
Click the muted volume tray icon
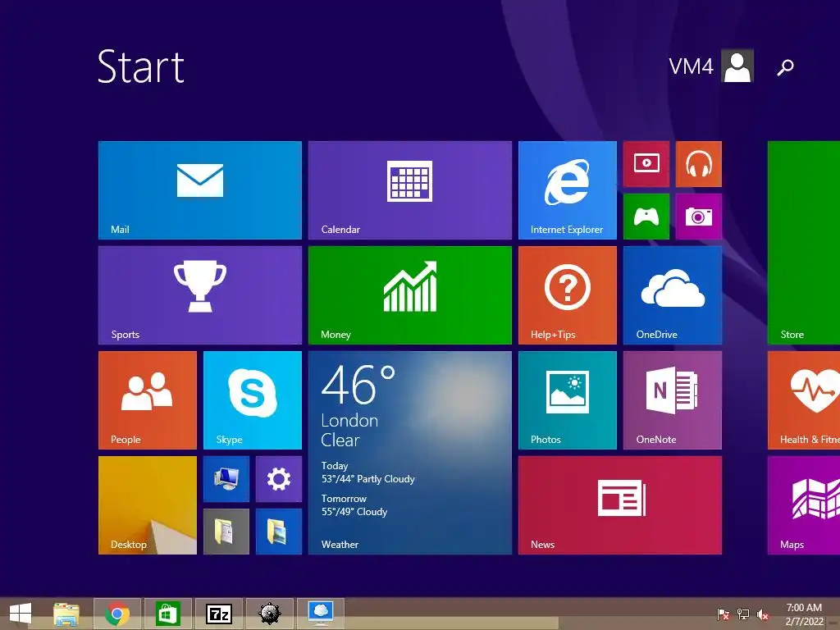pos(763,614)
